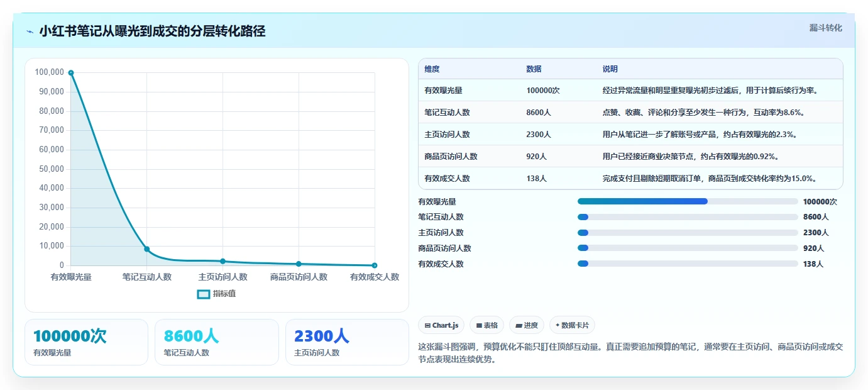Screen dimensions: 868x390
Task: Click the 主页访问人数 data point on chart
Action: (x=222, y=261)
